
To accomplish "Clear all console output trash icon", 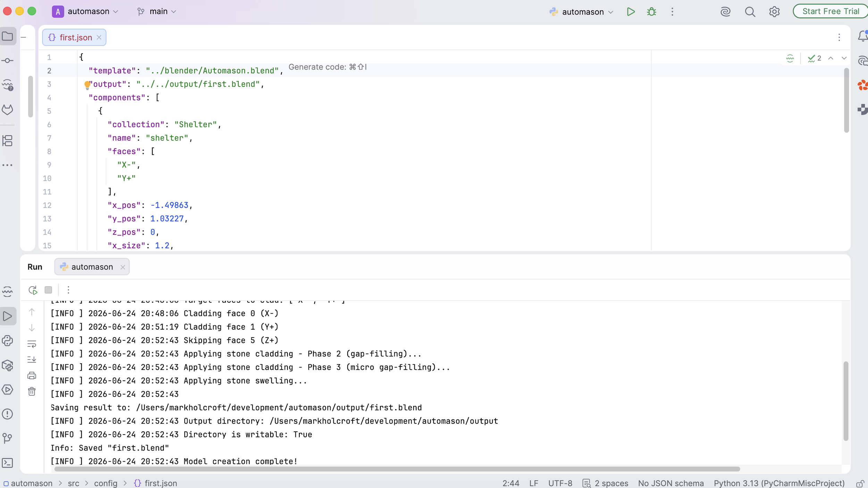I will tap(32, 391).
